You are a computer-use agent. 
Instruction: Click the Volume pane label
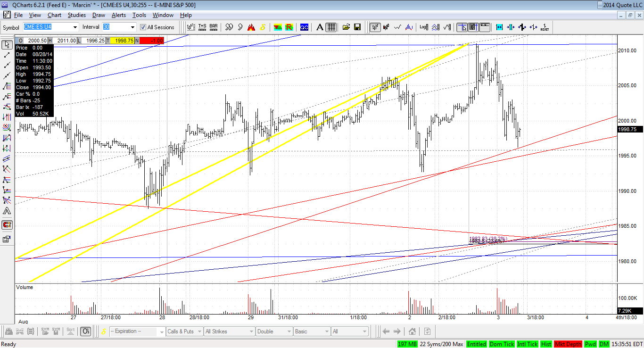pos(25,287)
